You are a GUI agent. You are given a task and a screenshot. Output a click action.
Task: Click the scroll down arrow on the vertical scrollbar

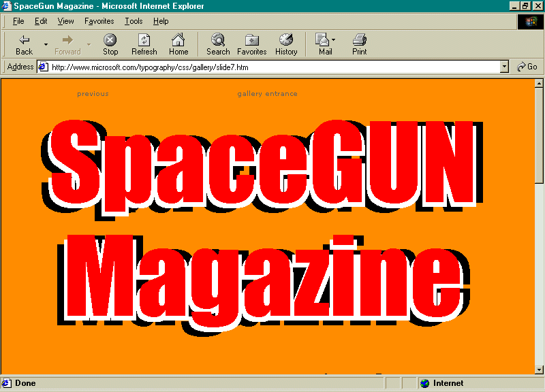point(539,370)
